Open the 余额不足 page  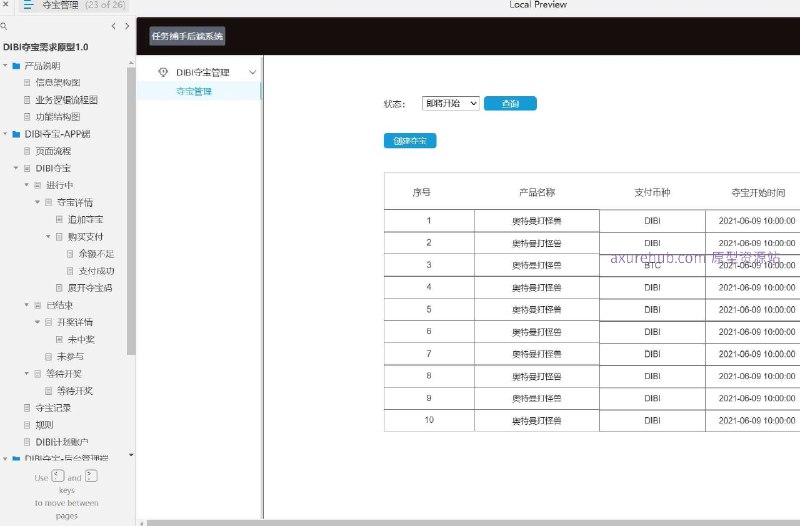click(96, 254)
